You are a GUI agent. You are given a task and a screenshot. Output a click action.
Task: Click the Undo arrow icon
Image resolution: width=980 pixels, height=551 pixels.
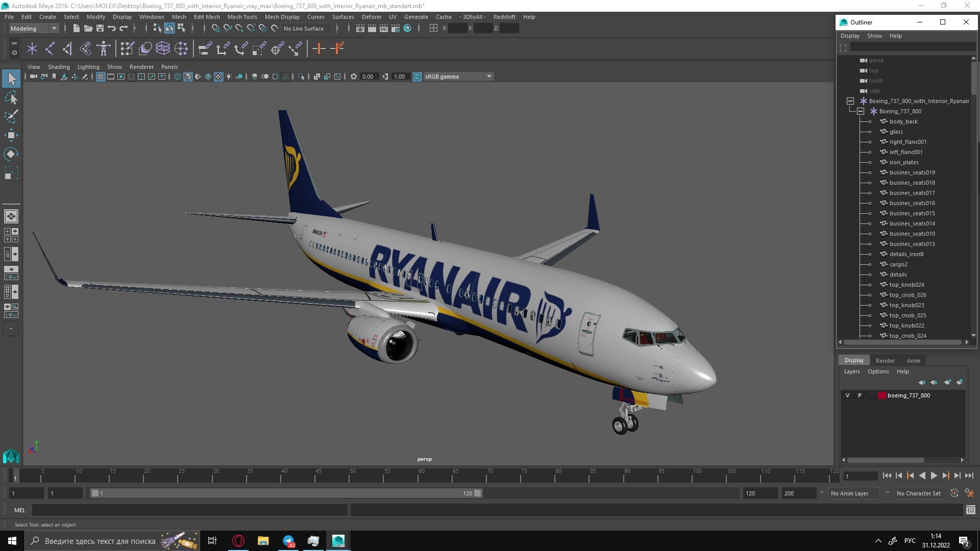click(x=112, y=29)
